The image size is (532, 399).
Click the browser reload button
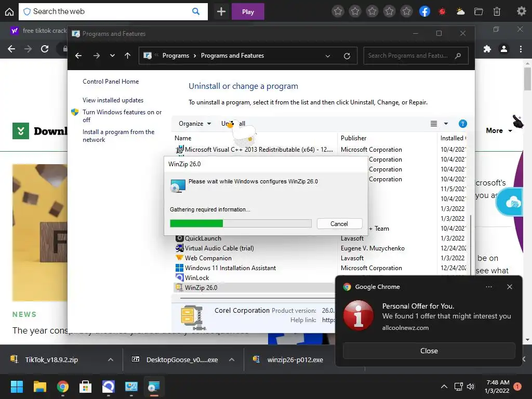[x=45, y=49]
